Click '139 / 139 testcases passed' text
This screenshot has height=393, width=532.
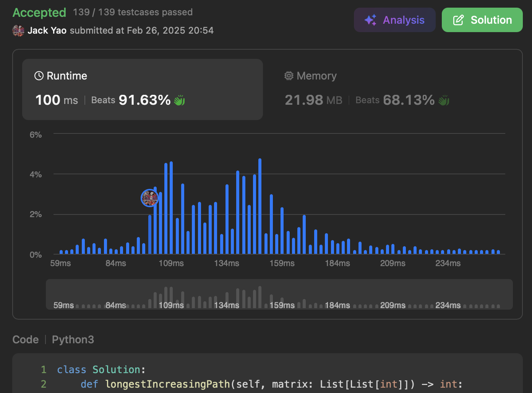click(x=133, y=12)
